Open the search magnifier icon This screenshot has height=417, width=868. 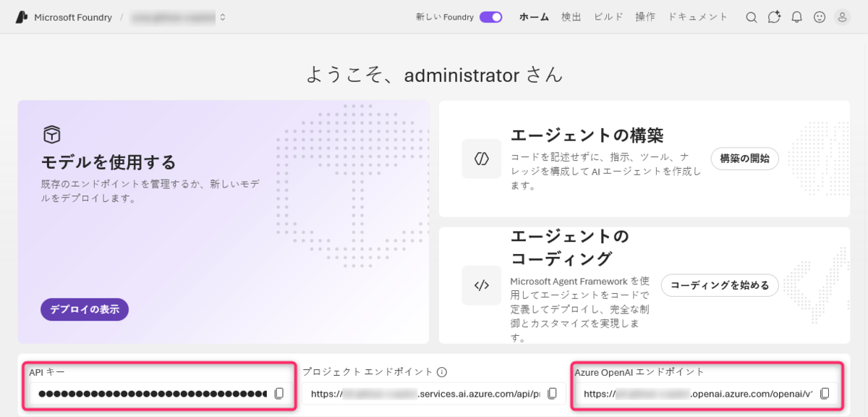tap(752, 17)
